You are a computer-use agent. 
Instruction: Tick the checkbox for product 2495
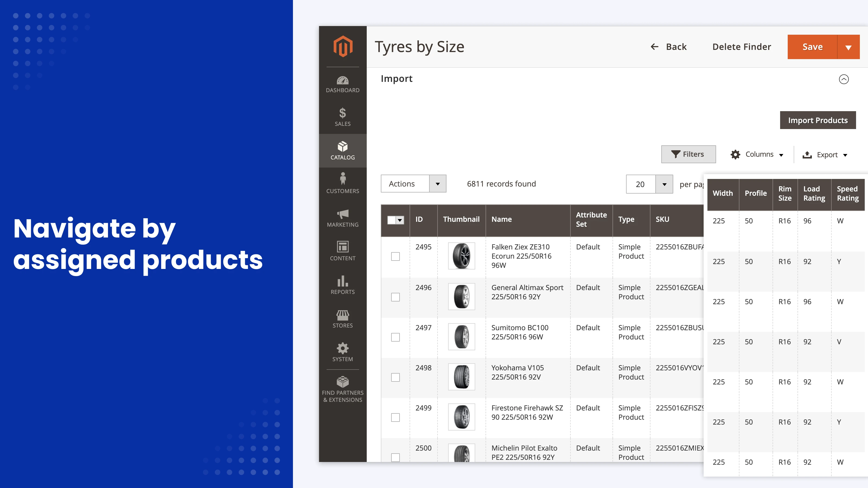(395, 256)
